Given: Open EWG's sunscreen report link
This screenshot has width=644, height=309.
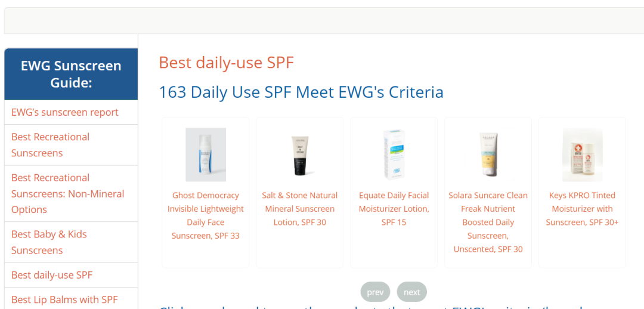Looking at the screenshot, I should 65,112.
